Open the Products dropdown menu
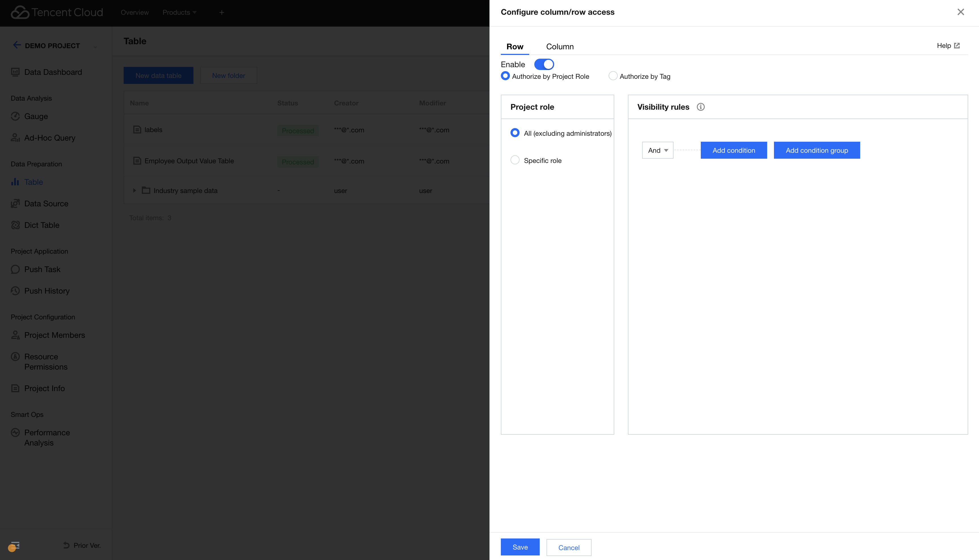The image size is (979, 560). pyautogui.click(x=179, y=12)
